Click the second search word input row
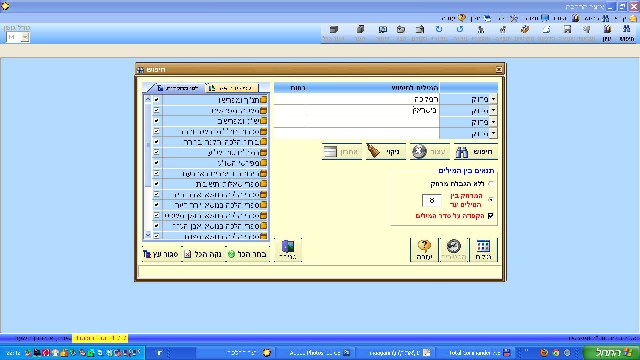 357,111
